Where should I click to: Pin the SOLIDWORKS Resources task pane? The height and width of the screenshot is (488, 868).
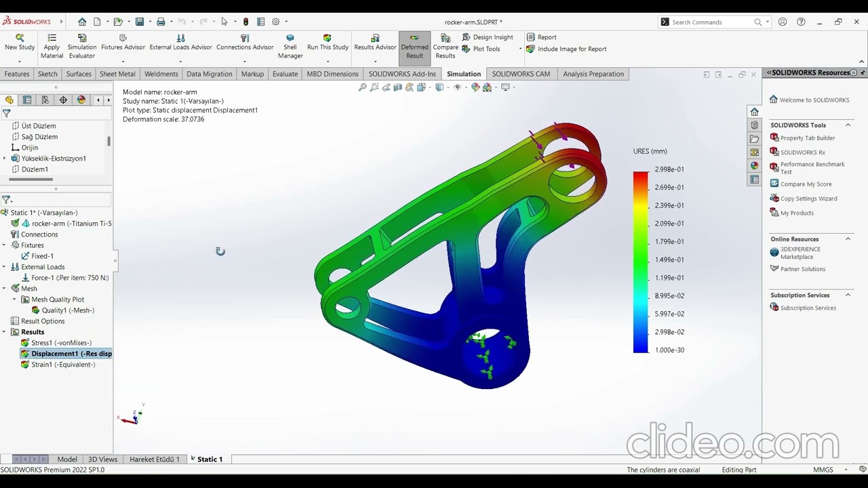click(863, 73)
